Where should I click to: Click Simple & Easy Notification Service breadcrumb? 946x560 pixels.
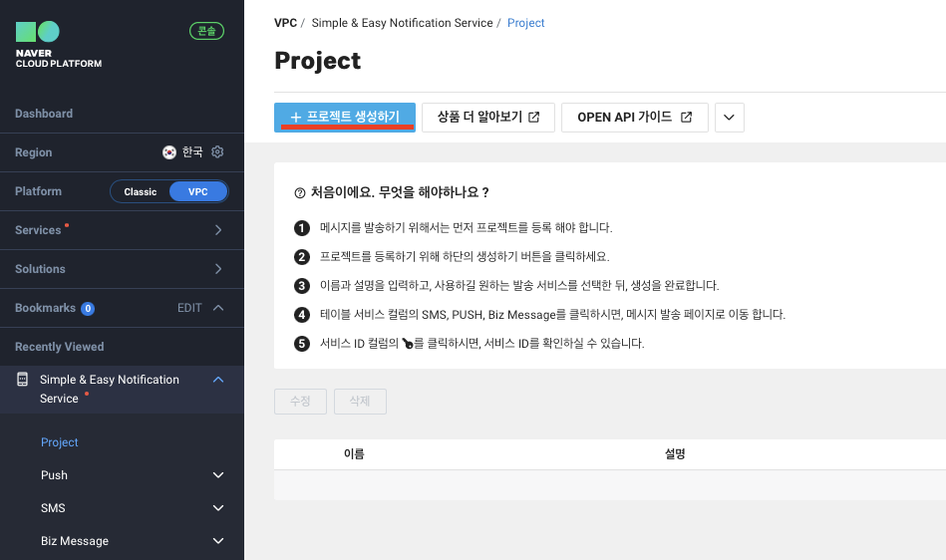[x=402, y=23]
